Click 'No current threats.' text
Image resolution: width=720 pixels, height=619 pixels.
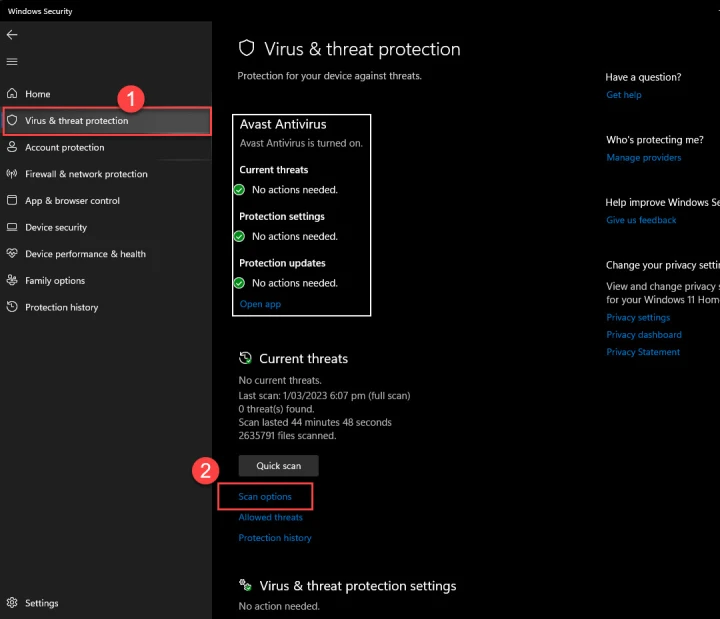(280, 380)
